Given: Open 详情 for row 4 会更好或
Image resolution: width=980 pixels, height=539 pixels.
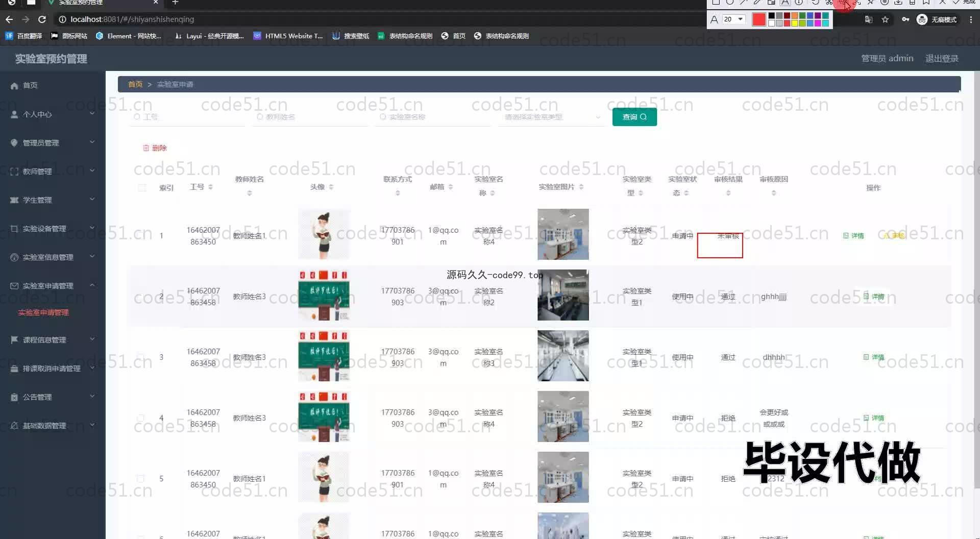Looking at the screenshot, I should coord(874,418).
